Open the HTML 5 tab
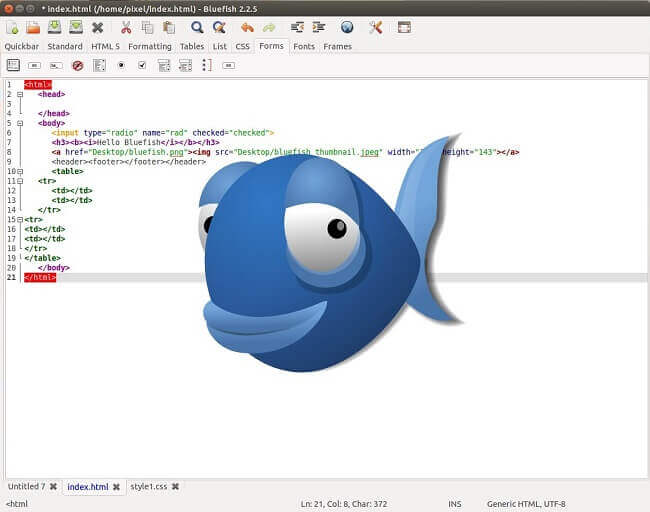650x512 pixels. (105, 46)
